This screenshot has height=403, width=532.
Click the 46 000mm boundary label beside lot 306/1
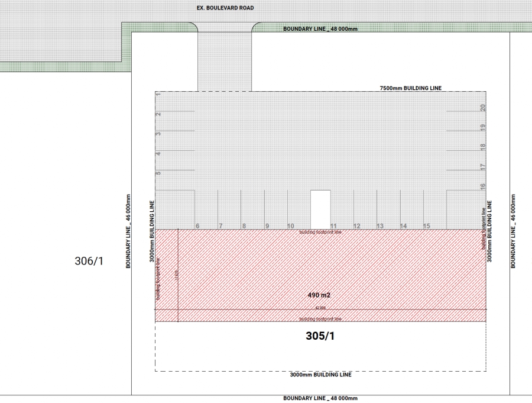(128, 231)
